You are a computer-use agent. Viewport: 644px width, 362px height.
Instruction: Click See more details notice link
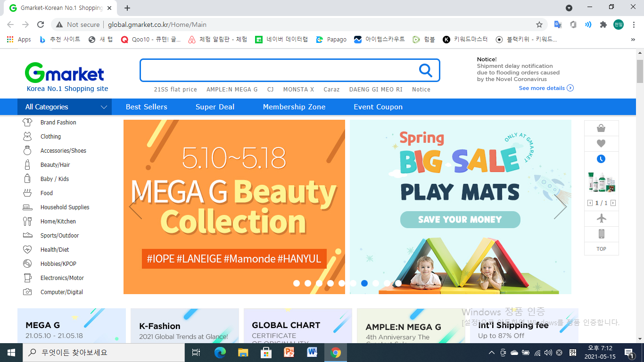(x=546, y=88)
